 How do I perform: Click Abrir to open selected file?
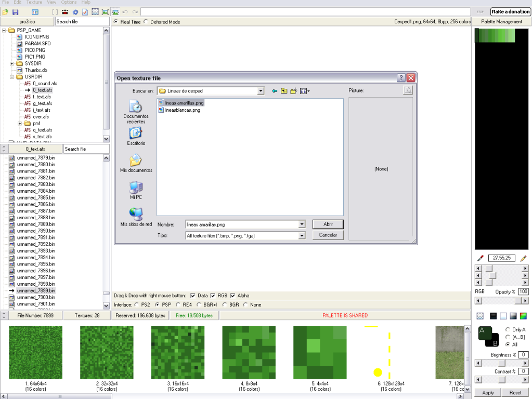pos(328,224)
